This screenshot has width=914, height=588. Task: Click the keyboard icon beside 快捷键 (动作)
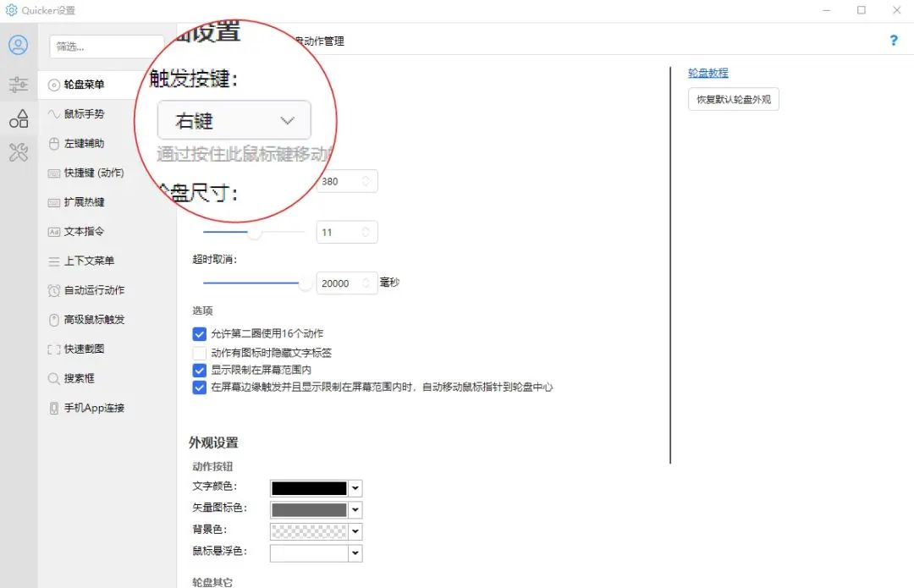coord(53,173)
